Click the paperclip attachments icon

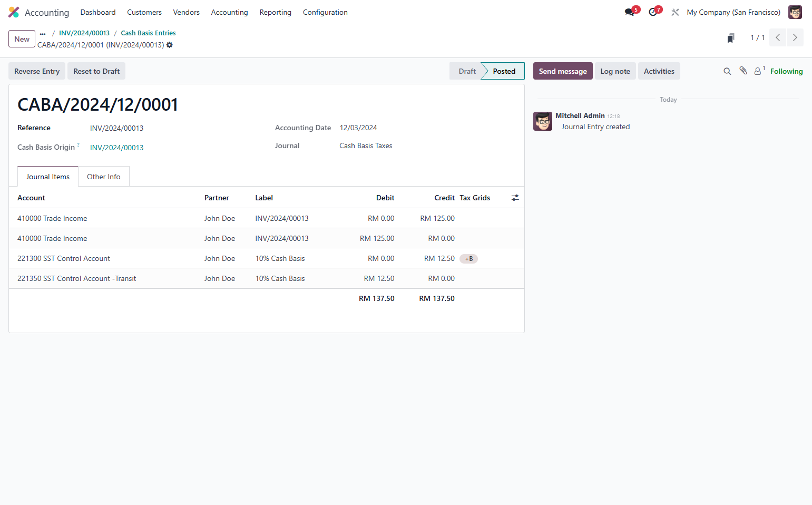coord(743,71)
